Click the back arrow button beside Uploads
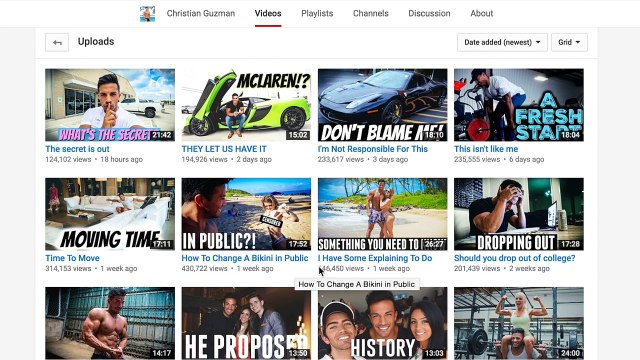 click(x=57, y=42)
